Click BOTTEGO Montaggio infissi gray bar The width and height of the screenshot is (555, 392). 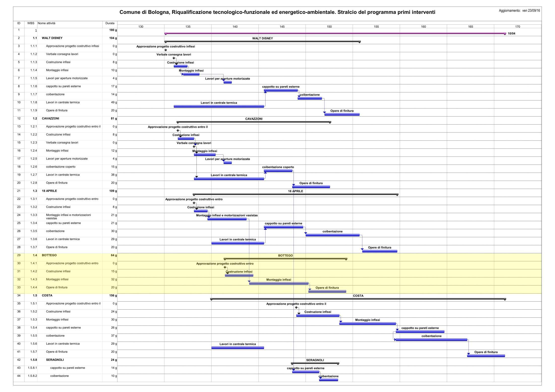[279, 283]
